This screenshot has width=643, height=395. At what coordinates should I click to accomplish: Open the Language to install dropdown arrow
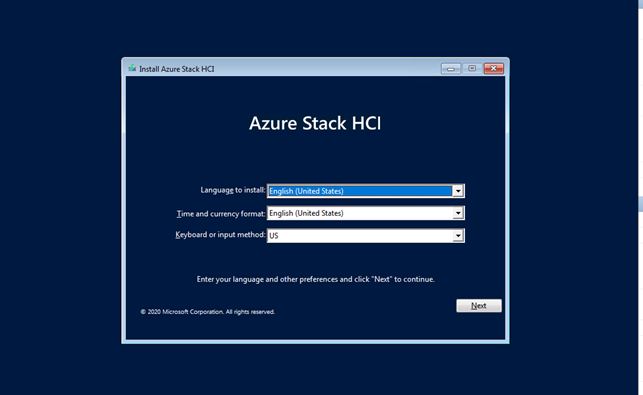pos(458,191)
